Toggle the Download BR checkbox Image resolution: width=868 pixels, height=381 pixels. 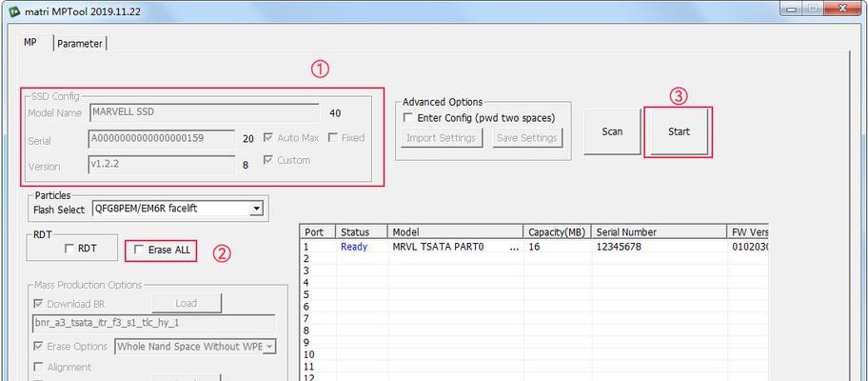(38, 304)
